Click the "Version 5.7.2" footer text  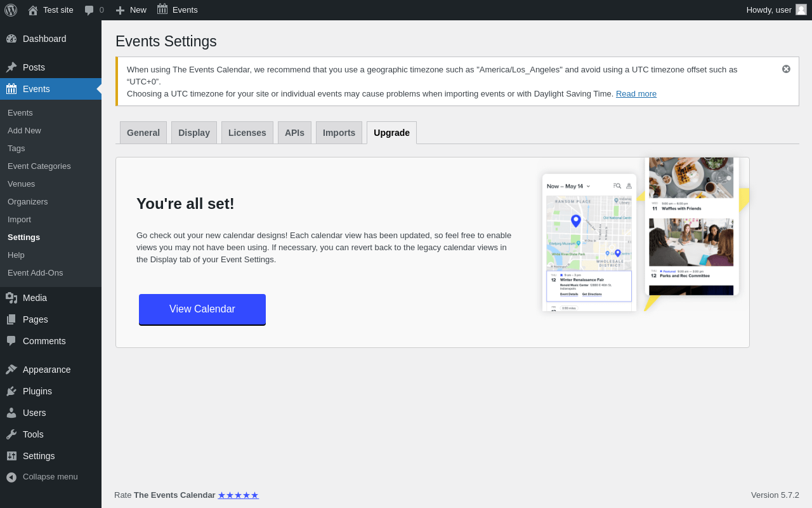tap(775, 495)
